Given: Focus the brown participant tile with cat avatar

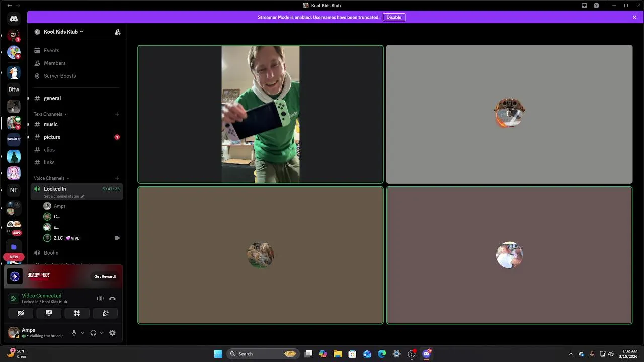Looking at the screenshot, I should pos(261,255).
